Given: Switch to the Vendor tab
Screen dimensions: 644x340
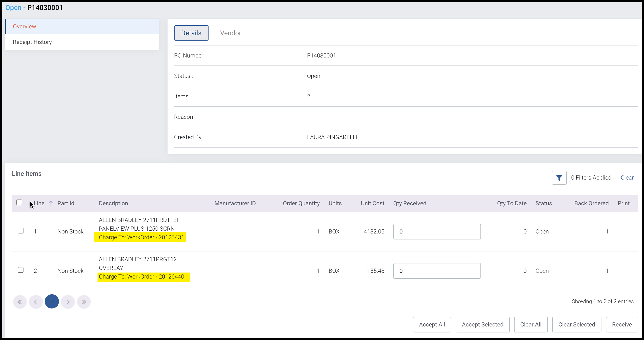Looking at the screenshot, I should click(x=230, y=33).
